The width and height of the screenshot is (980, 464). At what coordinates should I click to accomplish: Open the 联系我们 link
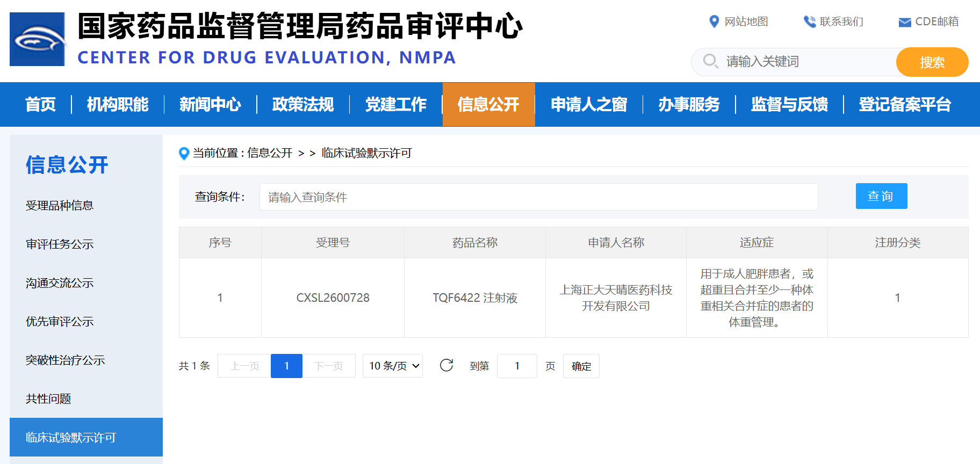(x=841, y=21)
